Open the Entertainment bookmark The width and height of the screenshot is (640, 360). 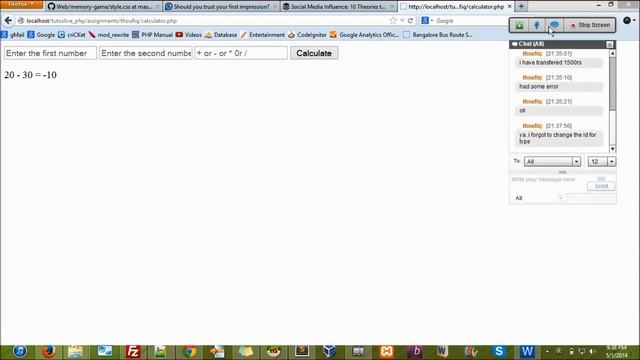(x=262, y=35)
